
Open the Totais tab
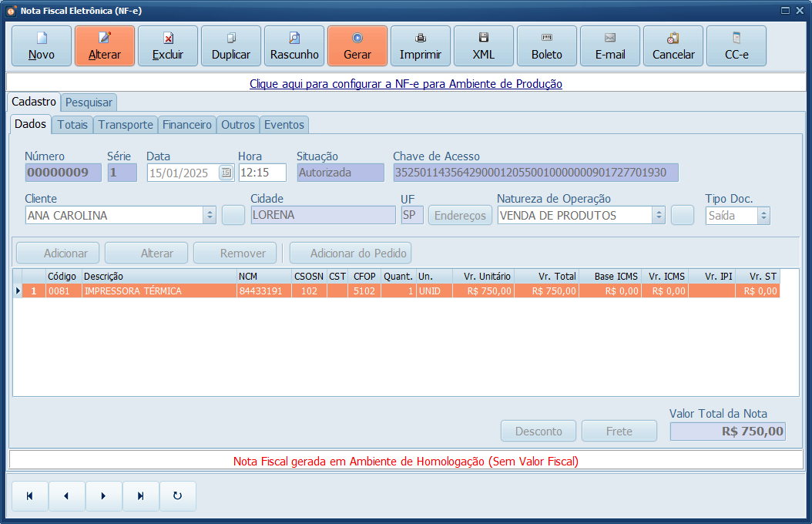pyautogui.click(x=72, y=124)
